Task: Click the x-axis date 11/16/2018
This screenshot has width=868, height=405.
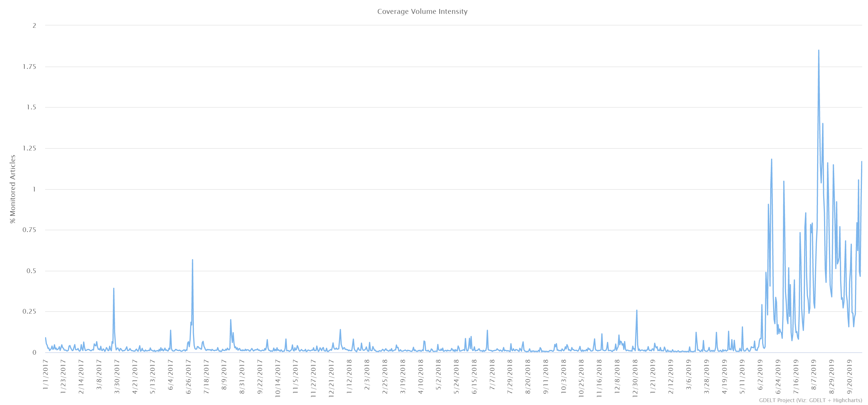Action: coord(599,378)
